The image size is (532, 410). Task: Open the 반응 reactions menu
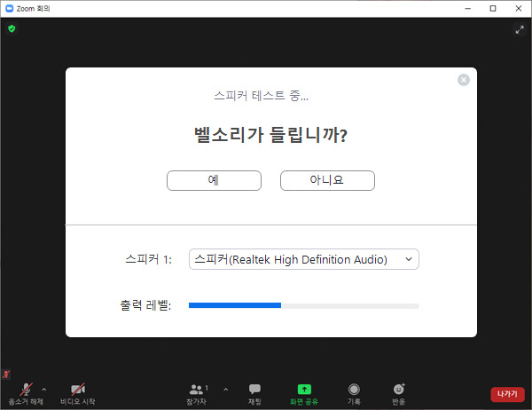click(399, 393)
